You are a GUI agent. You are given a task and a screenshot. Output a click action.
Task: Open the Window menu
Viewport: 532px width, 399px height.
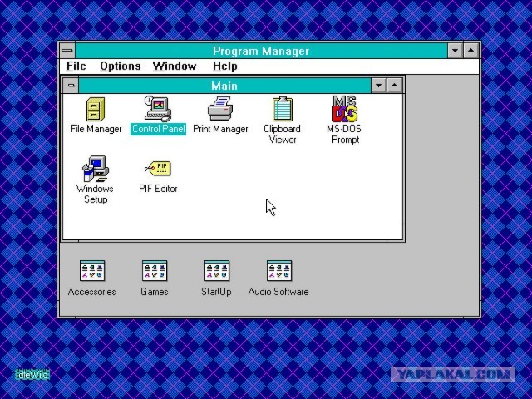click(175, 66)
